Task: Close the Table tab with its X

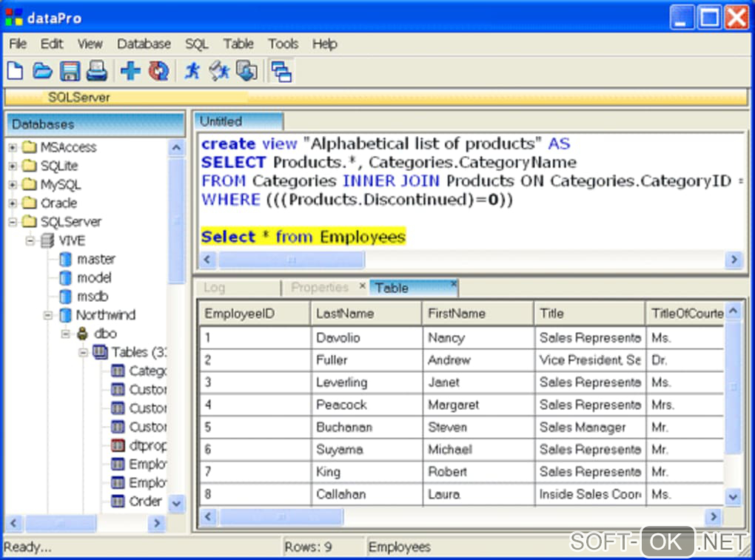Action: tap(454, 284)
